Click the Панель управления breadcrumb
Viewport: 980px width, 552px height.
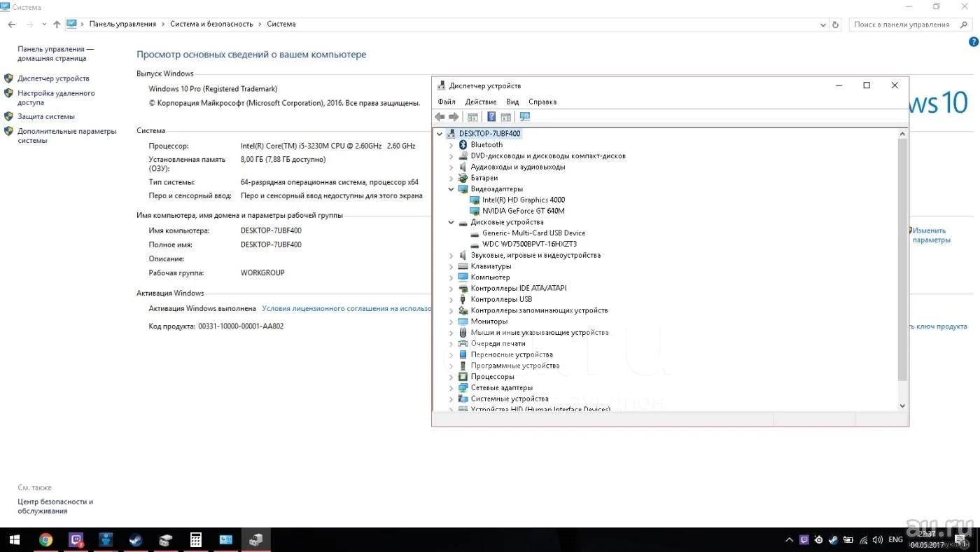tap(122, 24)
